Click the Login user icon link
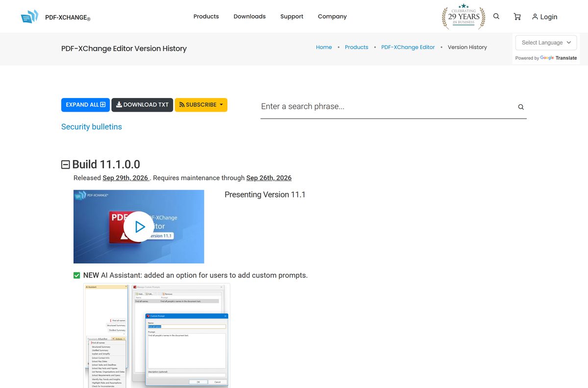This screenshot has height=388, width=588. coord(544,17)
